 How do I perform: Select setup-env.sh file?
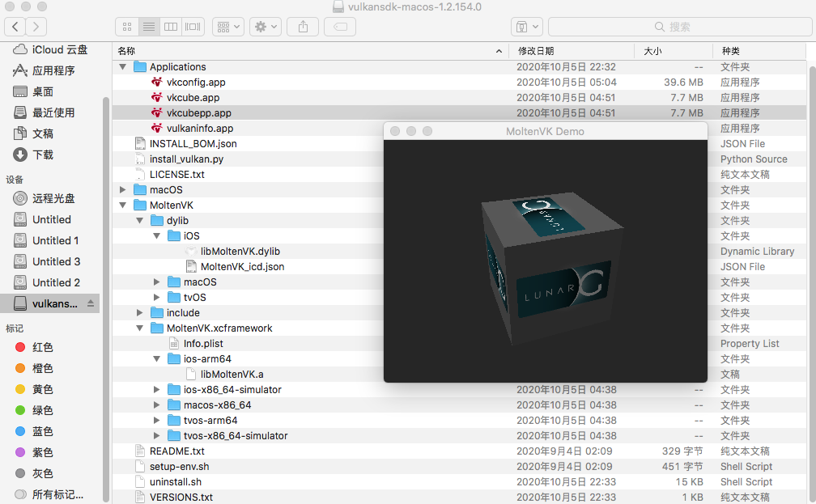[179, 467]
